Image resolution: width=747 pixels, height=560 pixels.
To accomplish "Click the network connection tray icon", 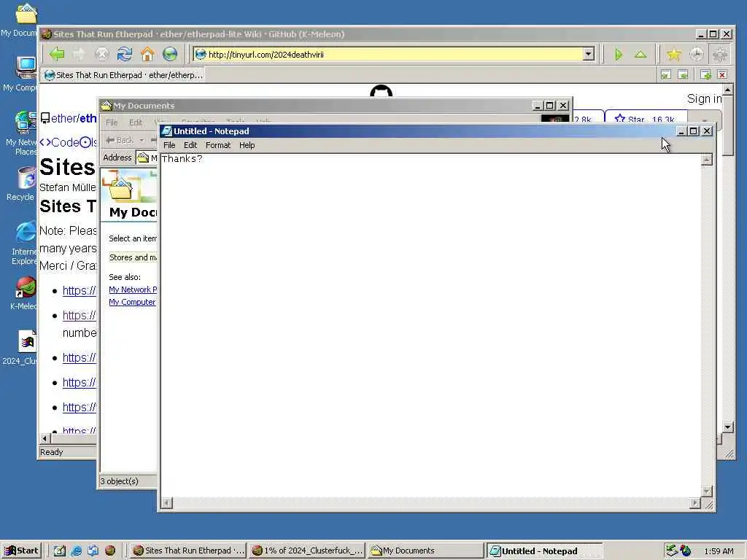I will pos(672,551).
